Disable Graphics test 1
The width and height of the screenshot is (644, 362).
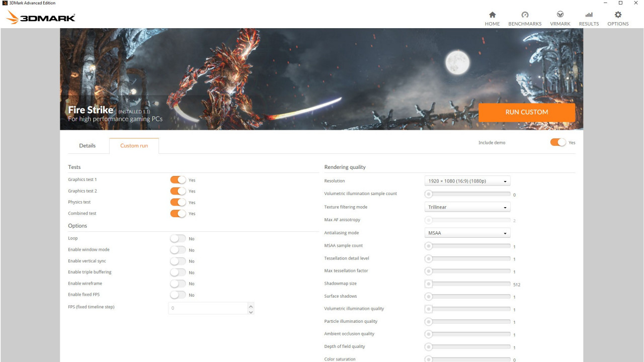[178, 179]
